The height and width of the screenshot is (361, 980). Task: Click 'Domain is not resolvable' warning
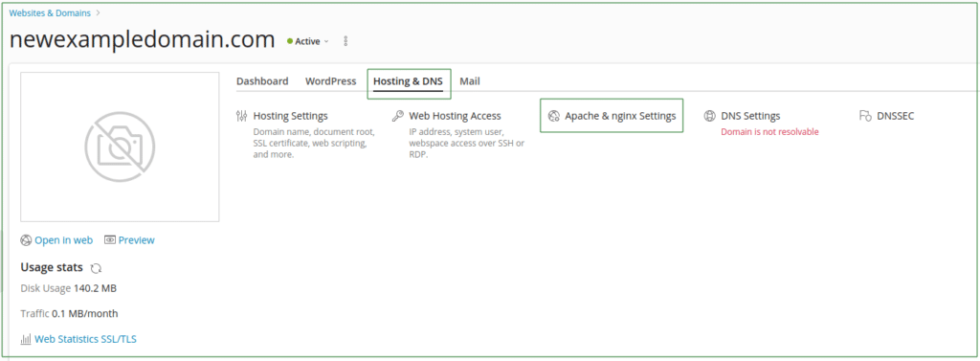point(770,132)
